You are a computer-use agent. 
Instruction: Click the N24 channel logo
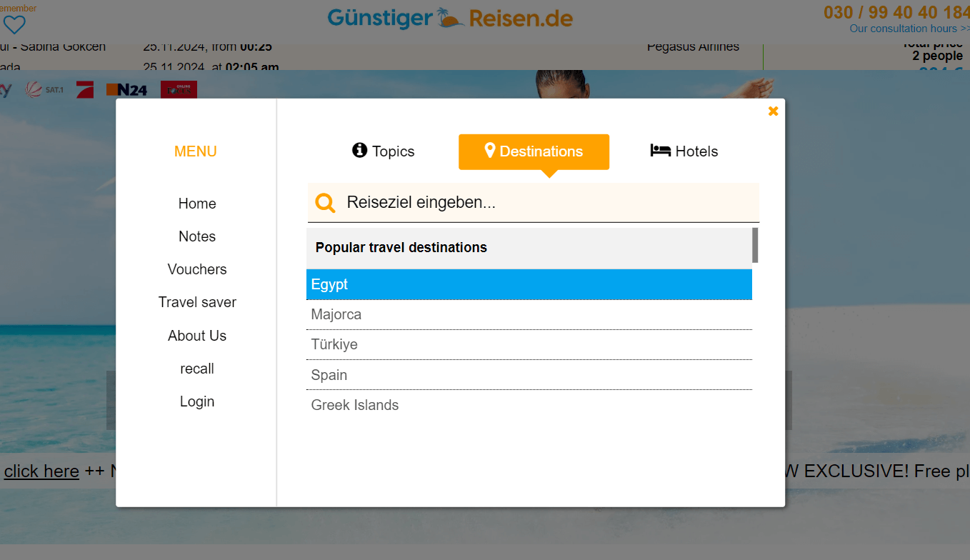pos(126,90)
